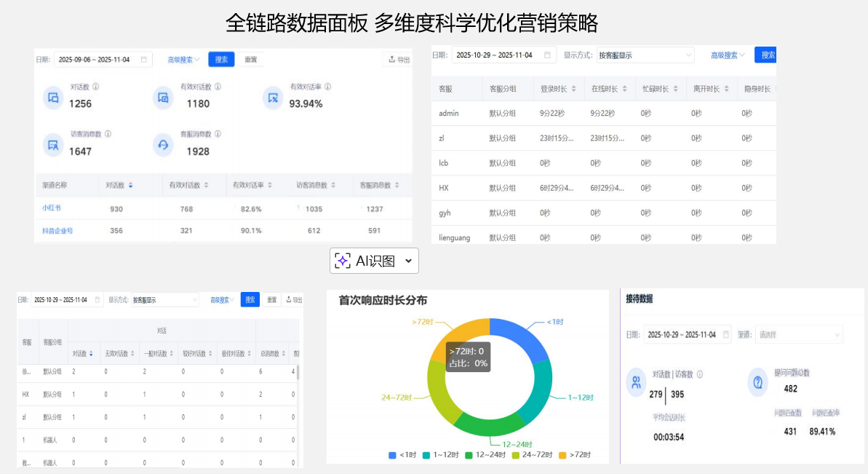Viewport: 868px width, 474px height.
Task: Click the lienguang row in agent table
Action: click(604, 237)
